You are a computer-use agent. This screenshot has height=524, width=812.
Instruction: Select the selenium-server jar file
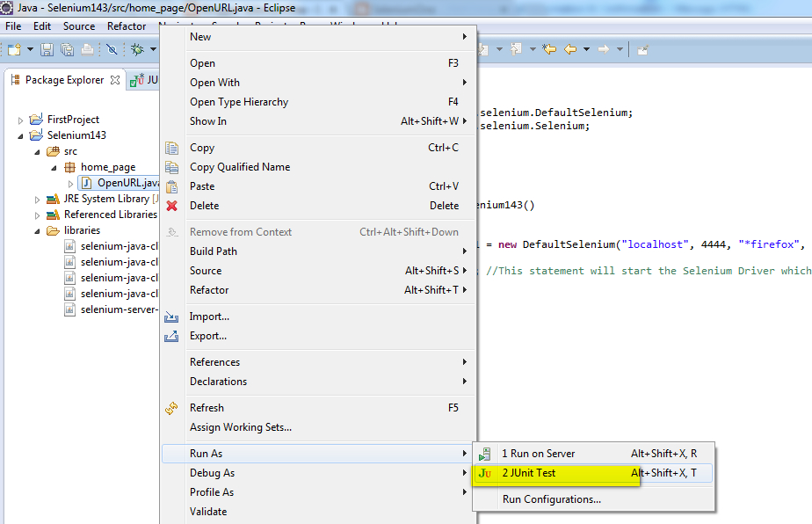click(112, 309)
